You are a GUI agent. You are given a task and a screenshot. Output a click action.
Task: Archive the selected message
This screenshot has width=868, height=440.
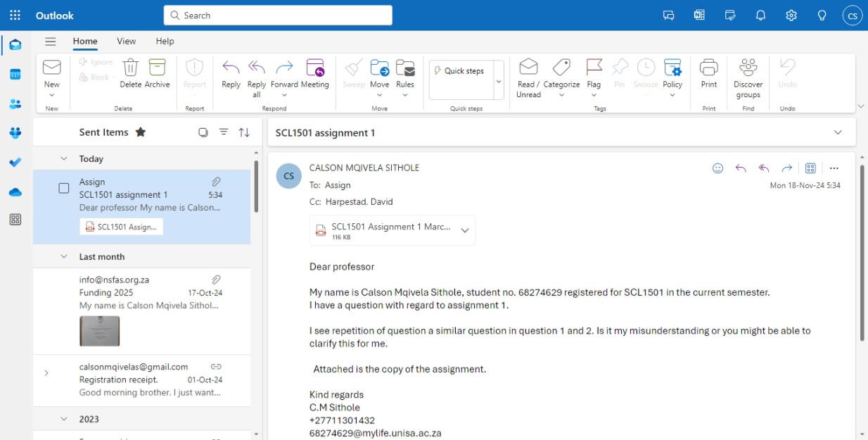pyautogui.click(x=157, y=73)
